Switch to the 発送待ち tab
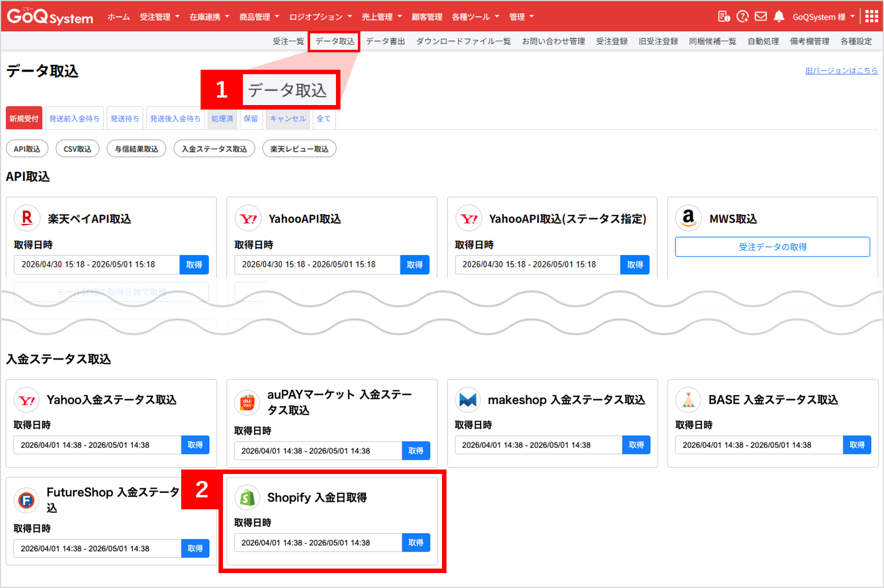884x588 pixels. click(x=124, y=118)
